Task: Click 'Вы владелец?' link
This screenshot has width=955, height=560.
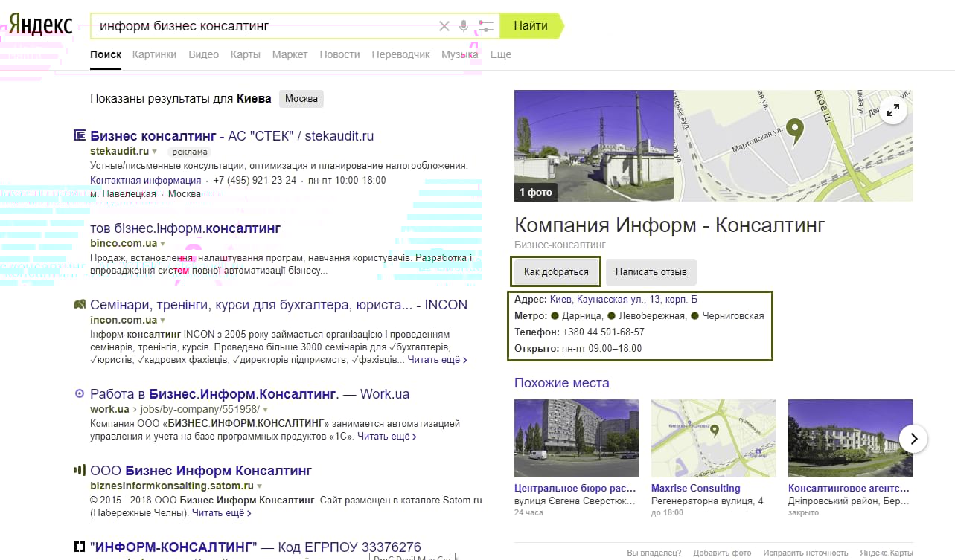Action: click(x=654, y=553)
